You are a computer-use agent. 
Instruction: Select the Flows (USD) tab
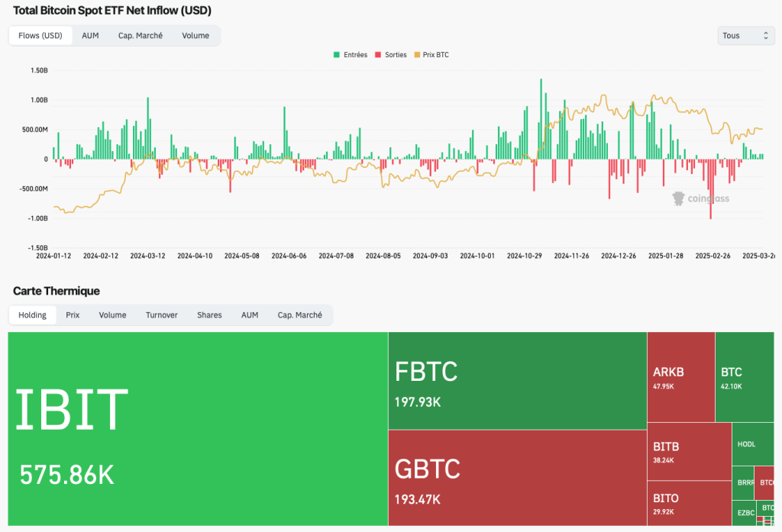tap(40, 35)
